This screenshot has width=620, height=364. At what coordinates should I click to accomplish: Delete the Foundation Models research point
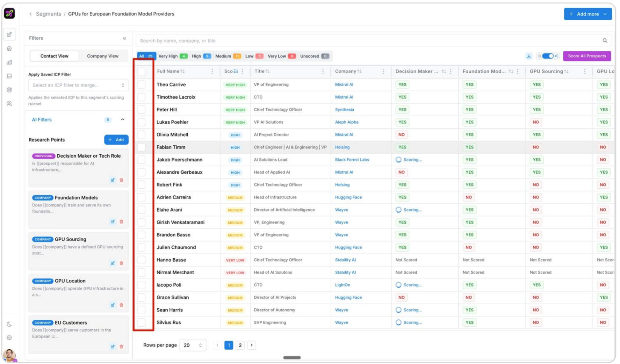121,222
